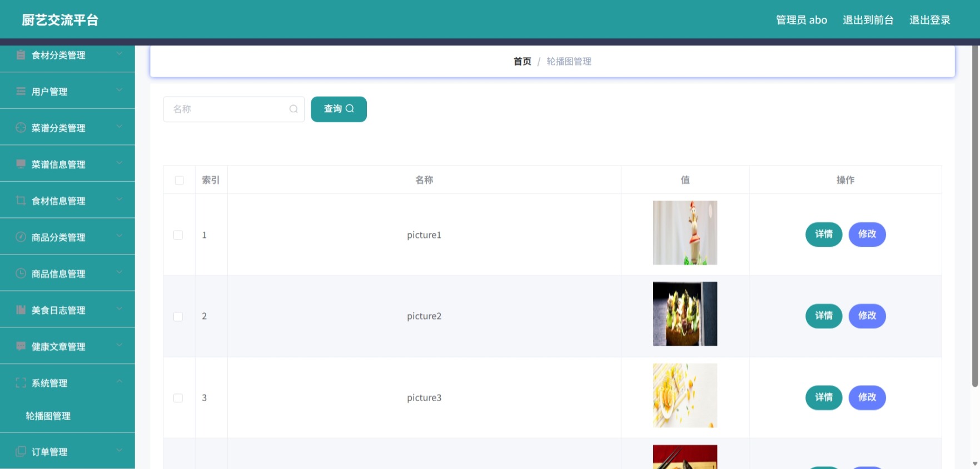Click the 退出登录 link
Image resolution: width=980 pixels, height=469 pixels.
[929, 20]
